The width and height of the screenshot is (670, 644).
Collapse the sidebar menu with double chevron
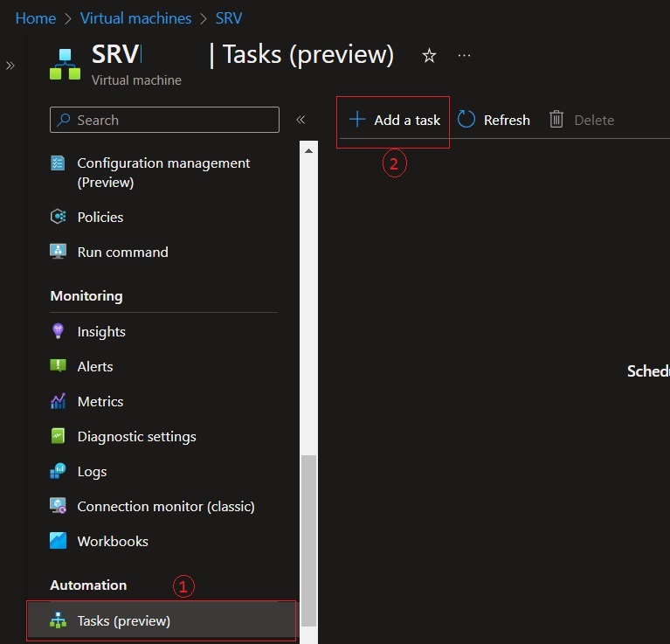[300, 120]
